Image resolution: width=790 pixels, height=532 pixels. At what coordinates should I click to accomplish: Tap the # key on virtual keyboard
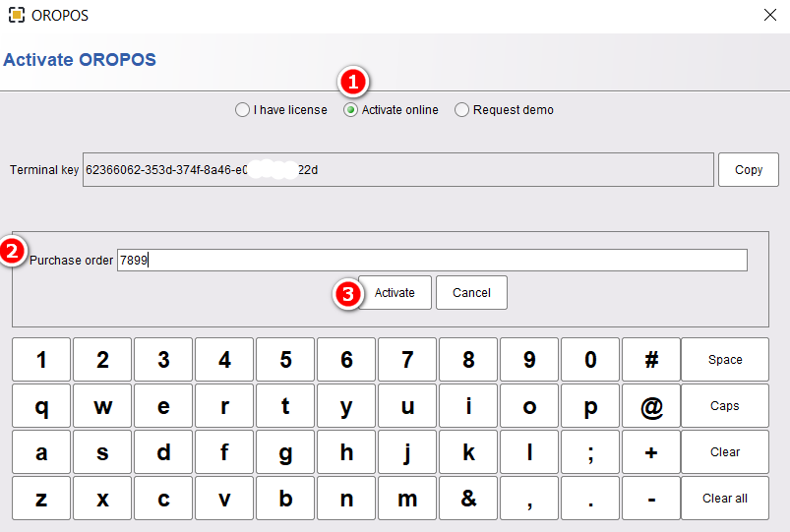click(x=651, y=360)
